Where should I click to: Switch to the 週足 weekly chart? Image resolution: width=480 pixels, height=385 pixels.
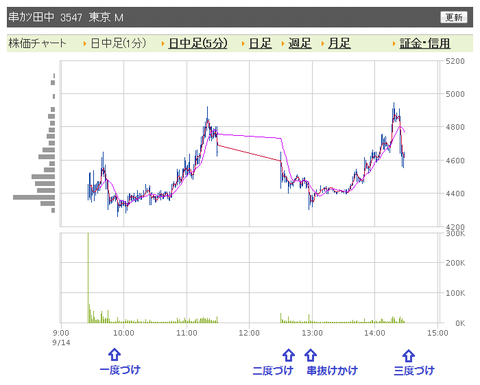click(x=300, y=43)
